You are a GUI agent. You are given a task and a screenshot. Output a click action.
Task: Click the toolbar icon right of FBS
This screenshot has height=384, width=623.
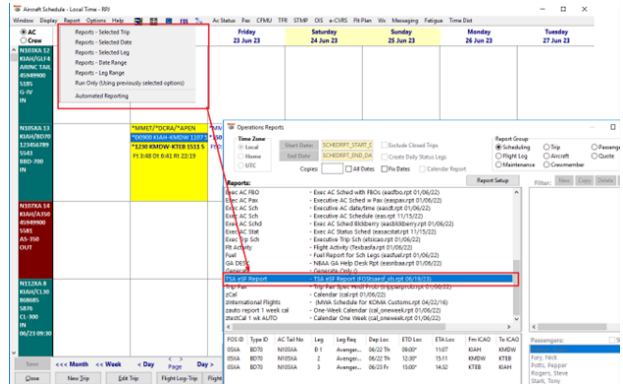coord(199,21)
